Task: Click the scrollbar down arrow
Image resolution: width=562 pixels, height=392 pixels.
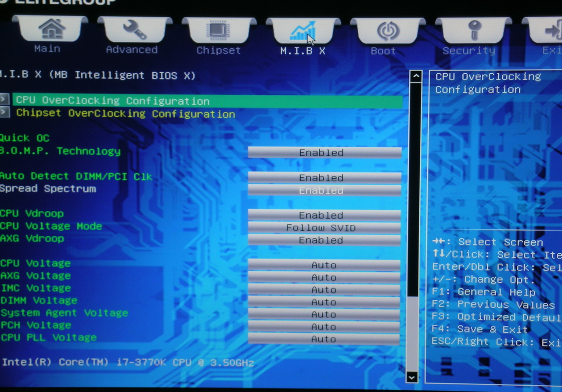Action: 412,377
